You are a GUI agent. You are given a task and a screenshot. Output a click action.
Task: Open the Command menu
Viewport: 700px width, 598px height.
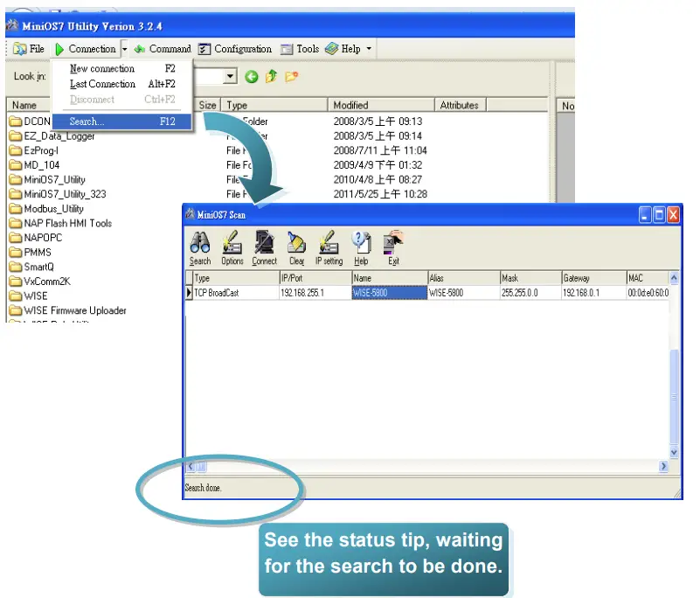163,49
